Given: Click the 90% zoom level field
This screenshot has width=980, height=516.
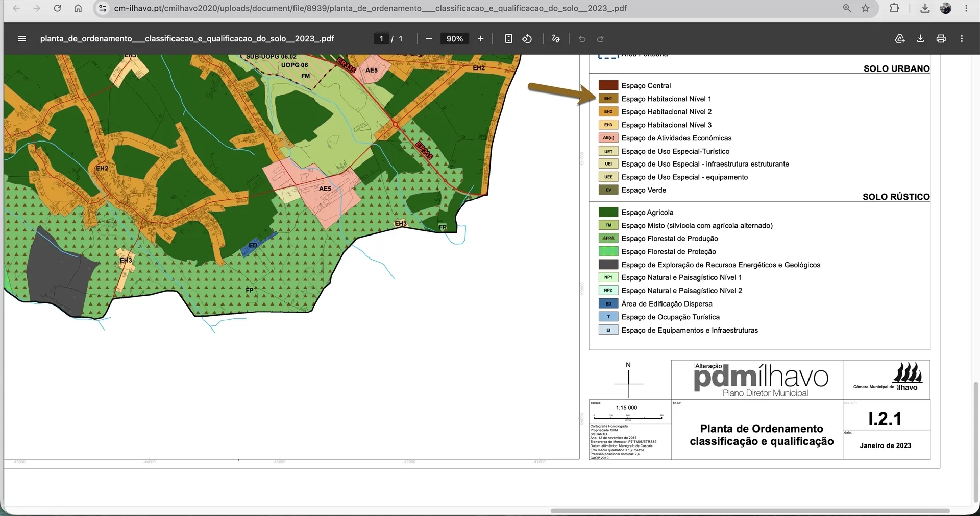Looking at the screenshot, I should (x=455, y=39).
